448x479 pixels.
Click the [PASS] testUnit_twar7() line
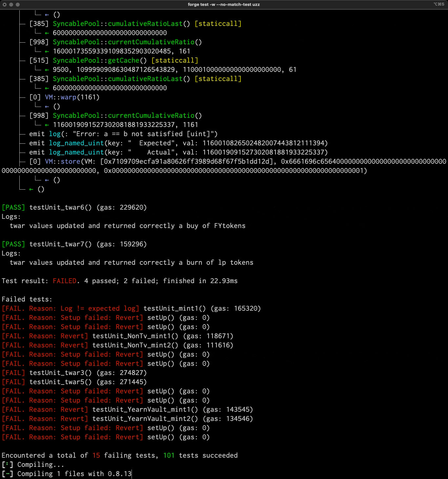[x=74, y=244]
